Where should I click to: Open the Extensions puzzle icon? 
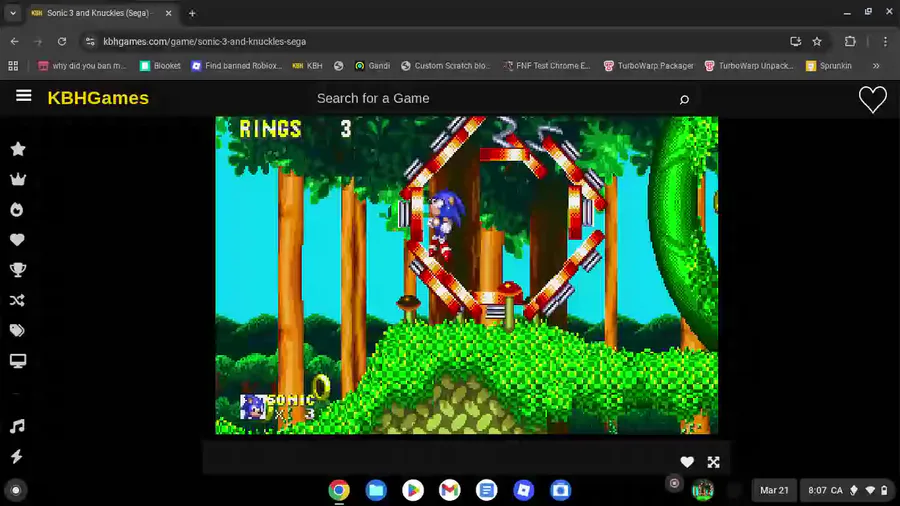[850, 41]
